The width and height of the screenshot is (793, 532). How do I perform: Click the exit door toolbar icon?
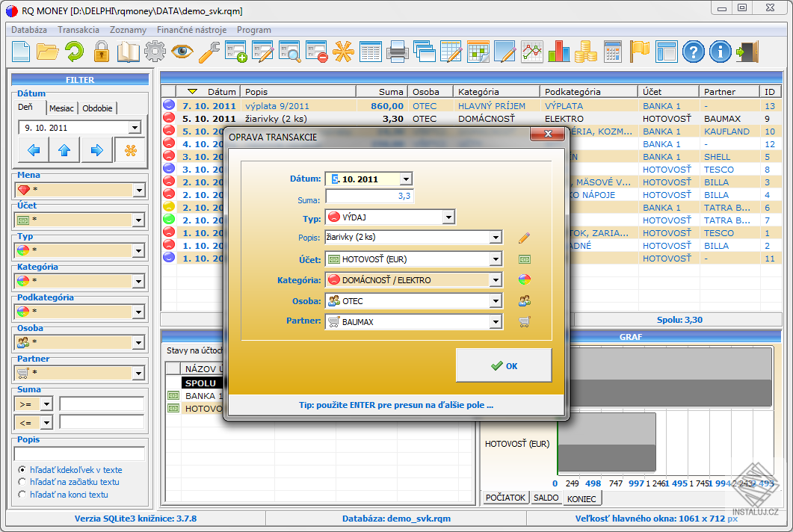(747, 52)
